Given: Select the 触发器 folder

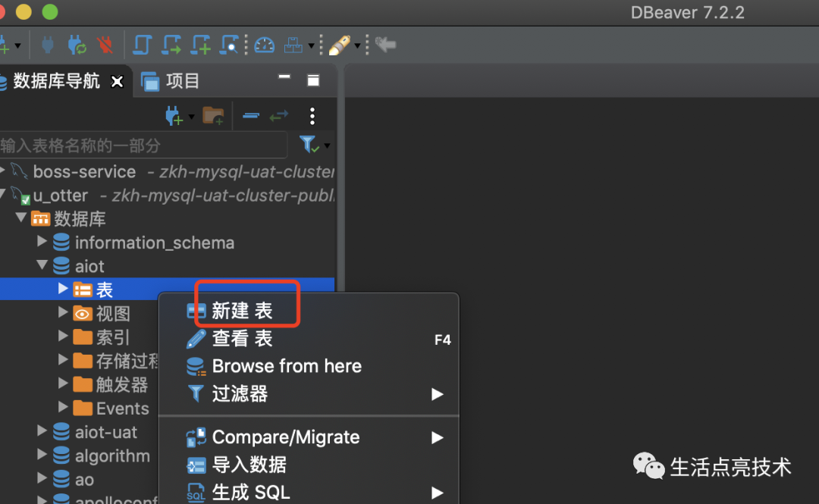Looking at the screenshot, I should tap(110, 385).
